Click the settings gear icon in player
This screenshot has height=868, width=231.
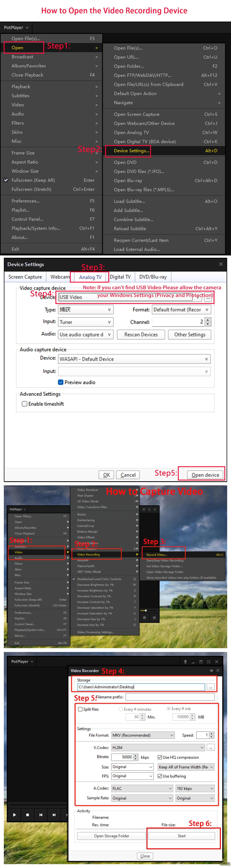pos(144,618)
